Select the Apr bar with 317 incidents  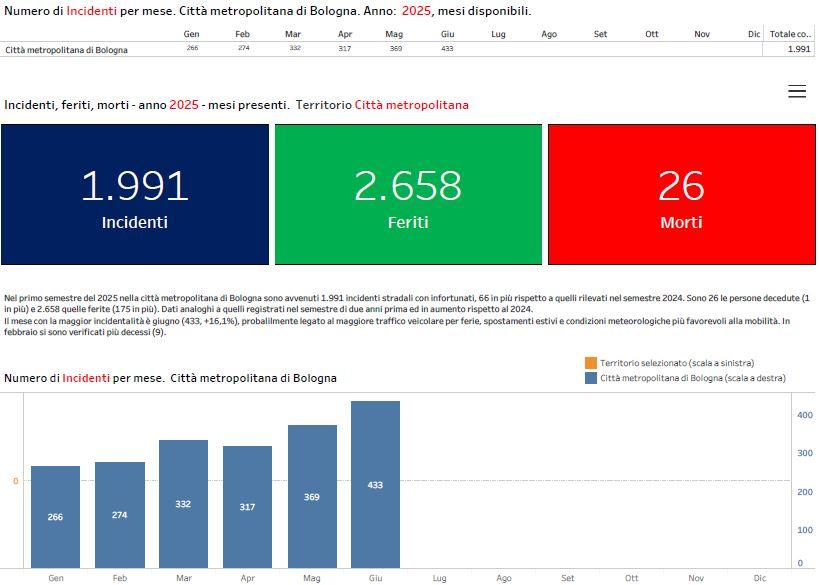247,507
